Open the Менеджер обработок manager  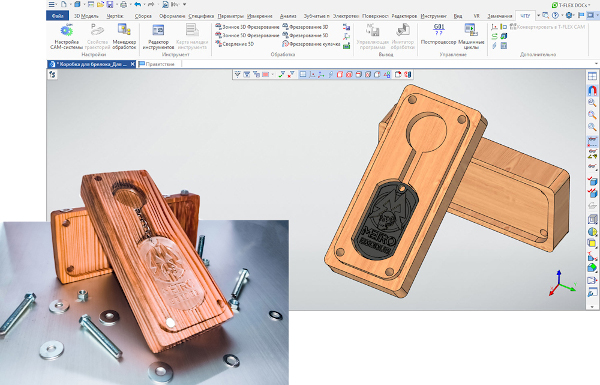tap(124, 36)
